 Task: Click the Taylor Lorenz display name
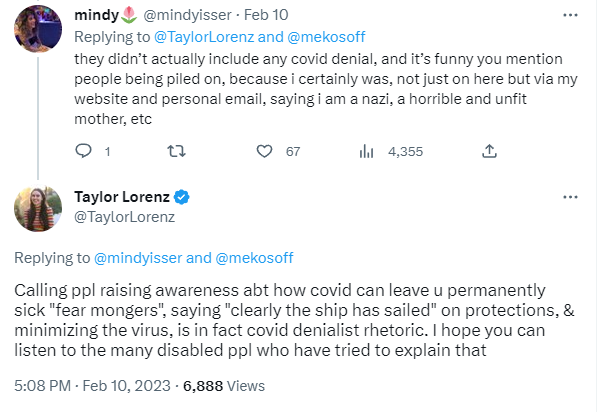(x=122, y=197)
